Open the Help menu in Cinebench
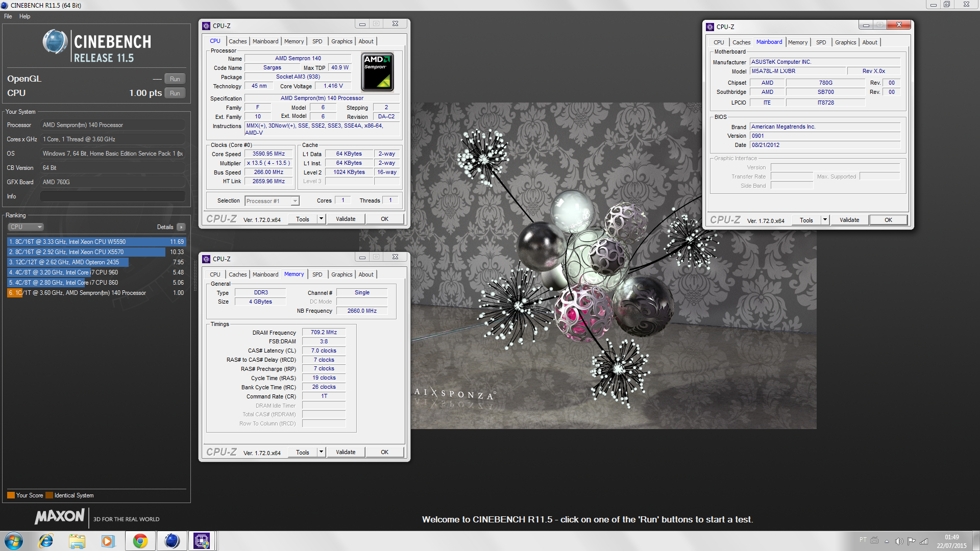The height and width of the screenshot is (551, 980). [x=24, y=16]
